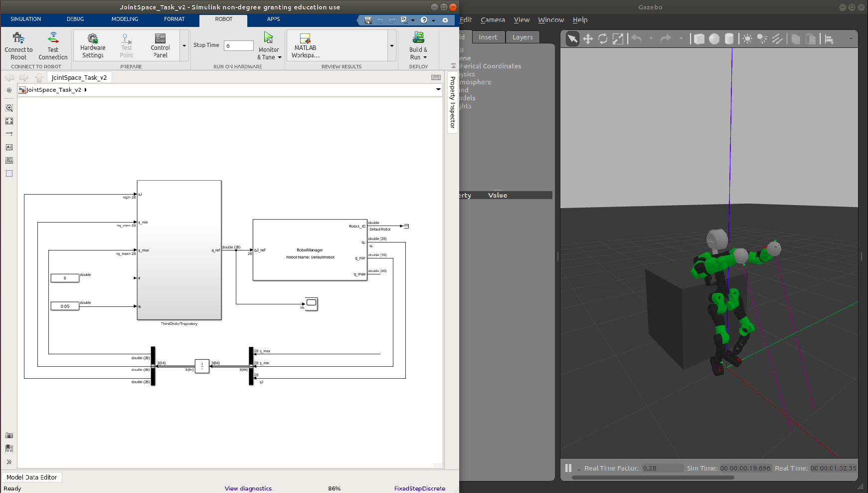This screenshot has width=868, height=493.
Task: Insert an image annotation from the palette
Action: [9, 160]
